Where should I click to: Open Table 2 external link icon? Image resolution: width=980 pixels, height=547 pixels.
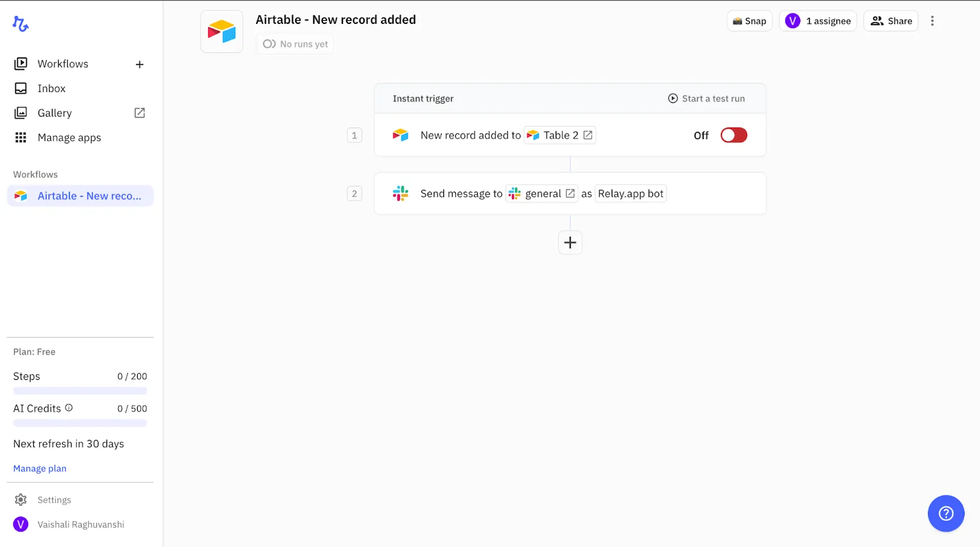pos(588,135)
